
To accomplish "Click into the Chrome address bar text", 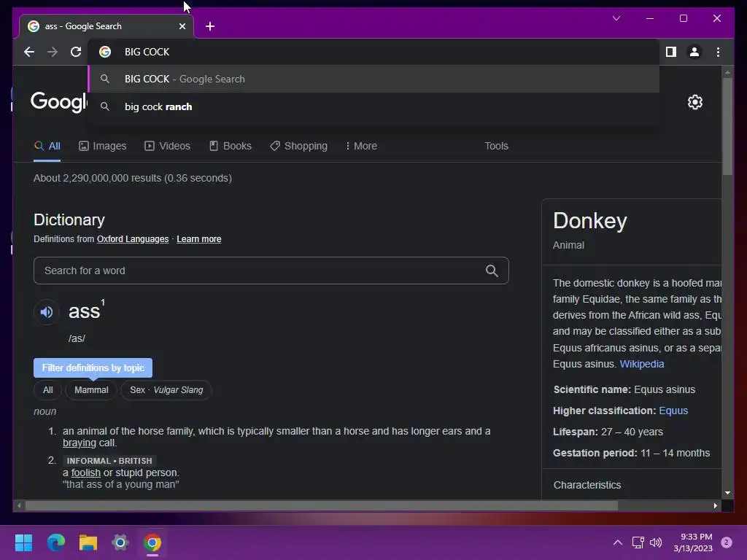I will click(x=147, y=52).
